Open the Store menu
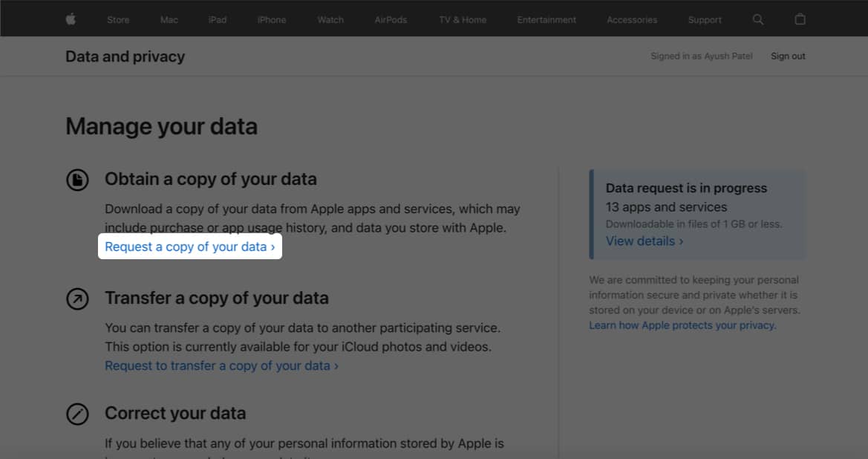Image resolution: width=868 pixels, height=459 pixels. (x=118, y=20)
